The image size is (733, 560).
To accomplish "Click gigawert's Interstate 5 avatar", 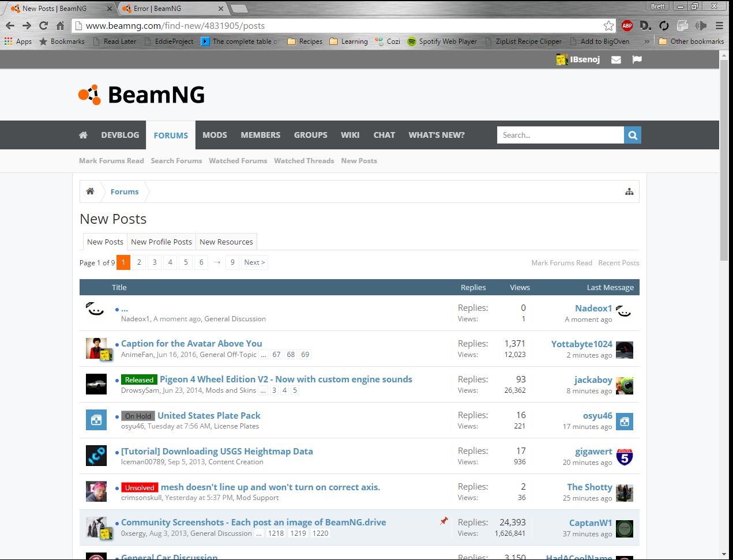I will click(x=625, y=457).
